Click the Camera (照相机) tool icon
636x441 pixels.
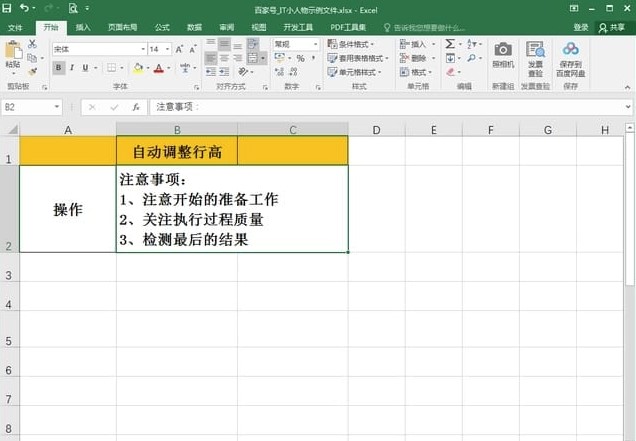503,53
